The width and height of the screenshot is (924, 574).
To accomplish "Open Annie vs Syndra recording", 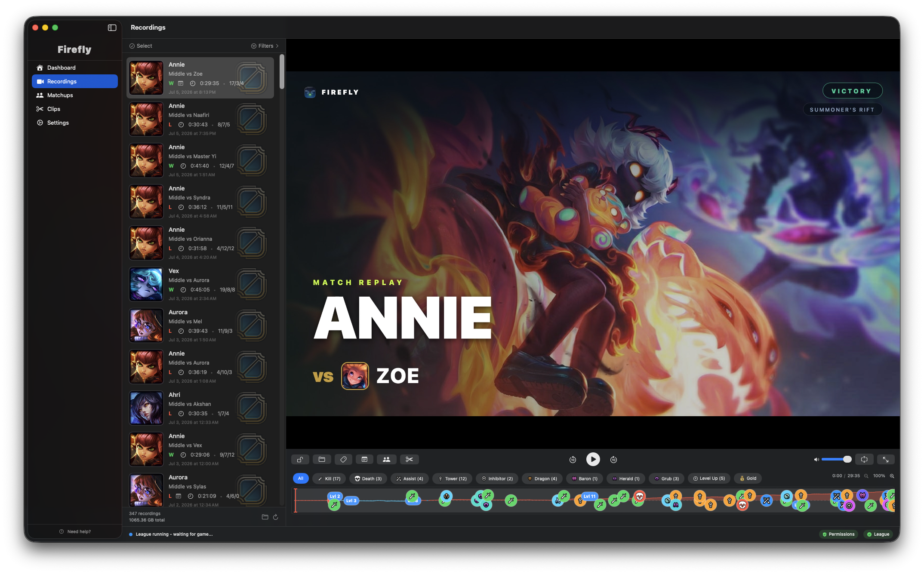I will (x=200, y=202).
